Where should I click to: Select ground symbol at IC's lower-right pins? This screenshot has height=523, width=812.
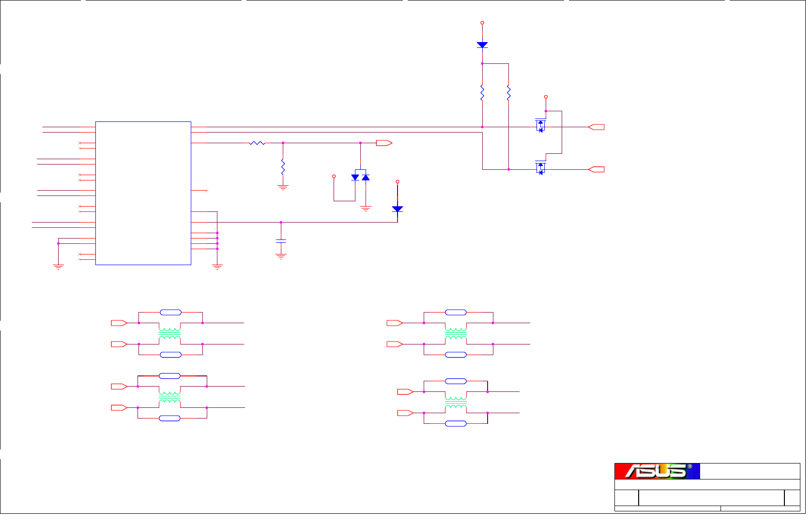(217, 267)
